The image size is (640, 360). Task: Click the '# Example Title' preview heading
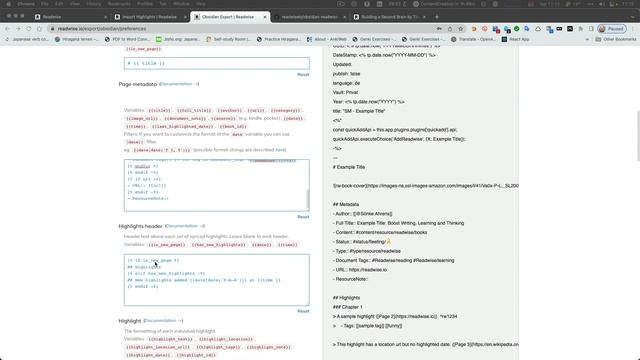pyautogui.click(x=349, y=167)
